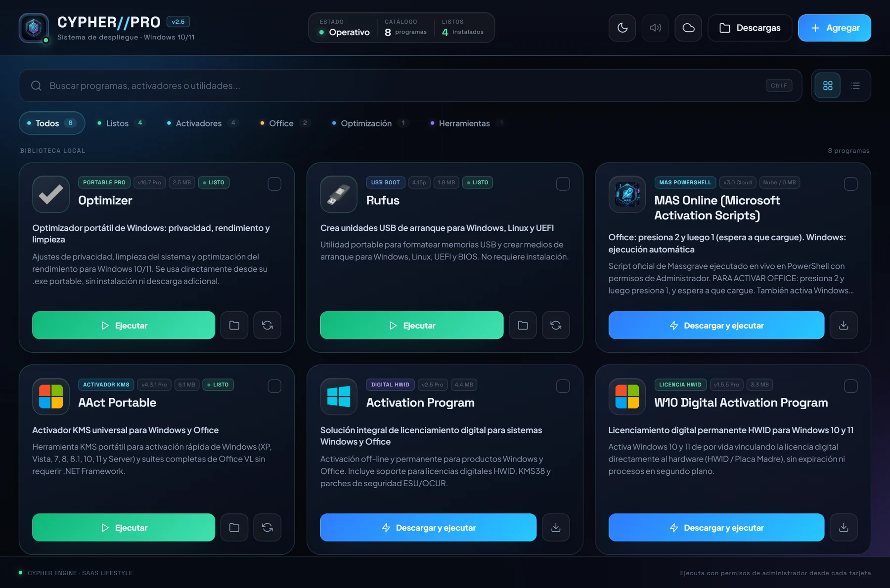Select the Optimizer card checkbox

point(274,184)
